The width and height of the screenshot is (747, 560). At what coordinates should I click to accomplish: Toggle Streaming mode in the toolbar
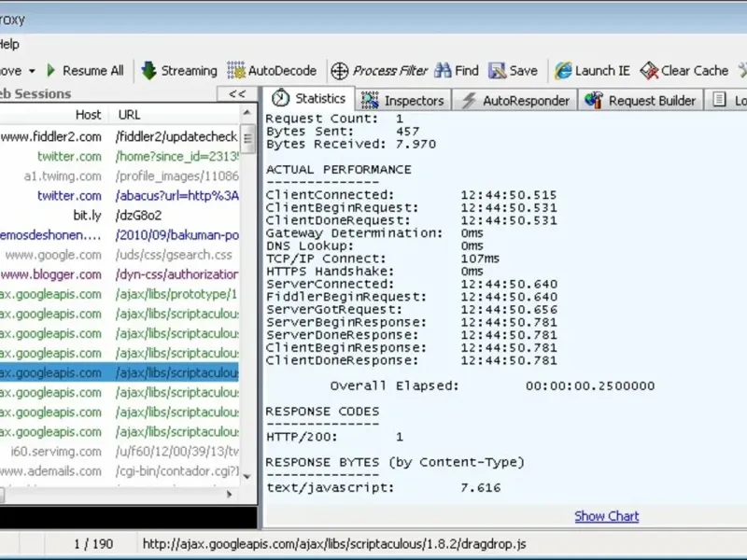pos(179,71)
